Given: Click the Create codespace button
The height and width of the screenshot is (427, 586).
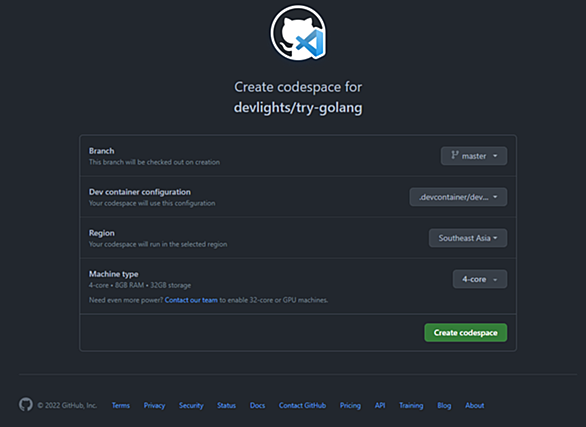Looking at the screenshot, I should [x=466, y=332].
